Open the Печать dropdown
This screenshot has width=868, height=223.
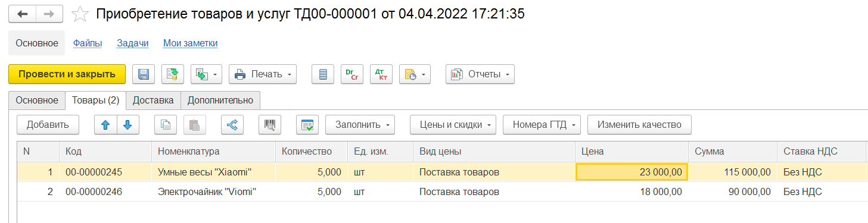[x=263, y=74]
